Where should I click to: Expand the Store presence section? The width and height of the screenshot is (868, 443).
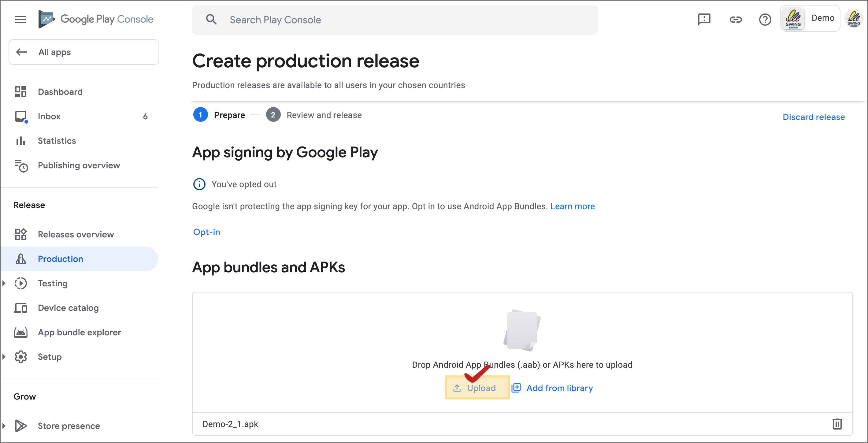click(x=4, y=426)
